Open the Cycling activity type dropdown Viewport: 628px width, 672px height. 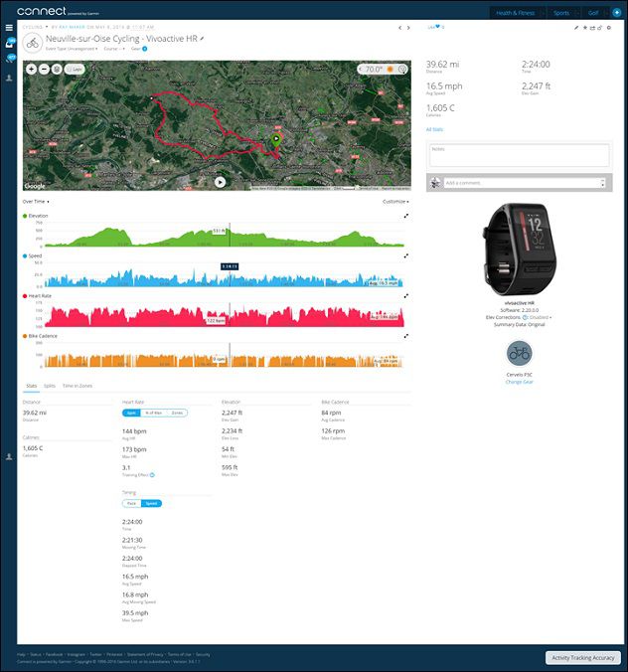click(x=35, y=27)
